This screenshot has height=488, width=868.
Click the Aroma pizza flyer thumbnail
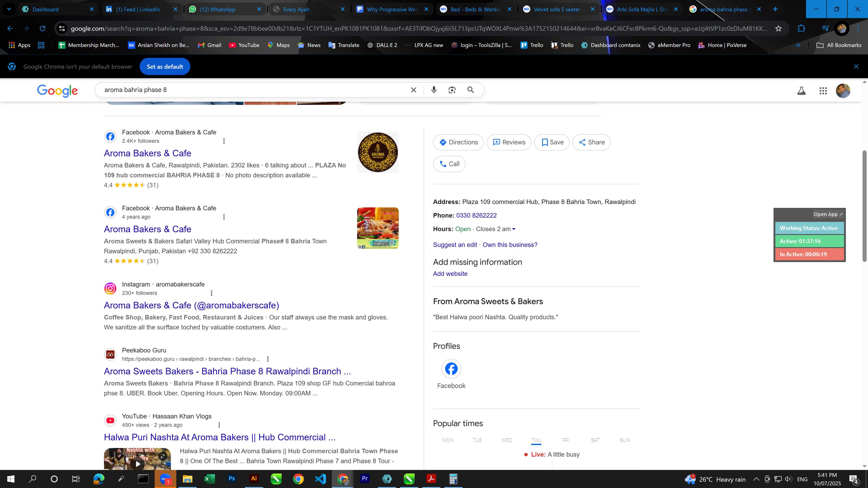(x=378, y=228)
